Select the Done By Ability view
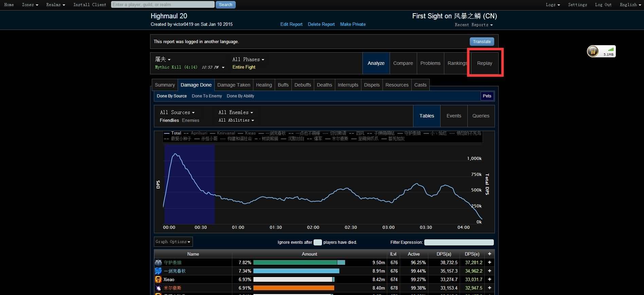The image size is (644, 295). (x=240, y=96)
